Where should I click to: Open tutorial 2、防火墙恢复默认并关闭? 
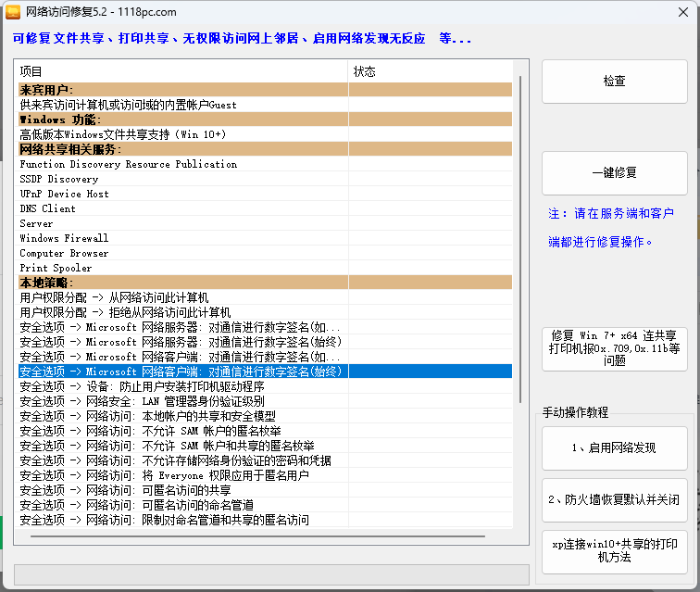click(614, 500)
